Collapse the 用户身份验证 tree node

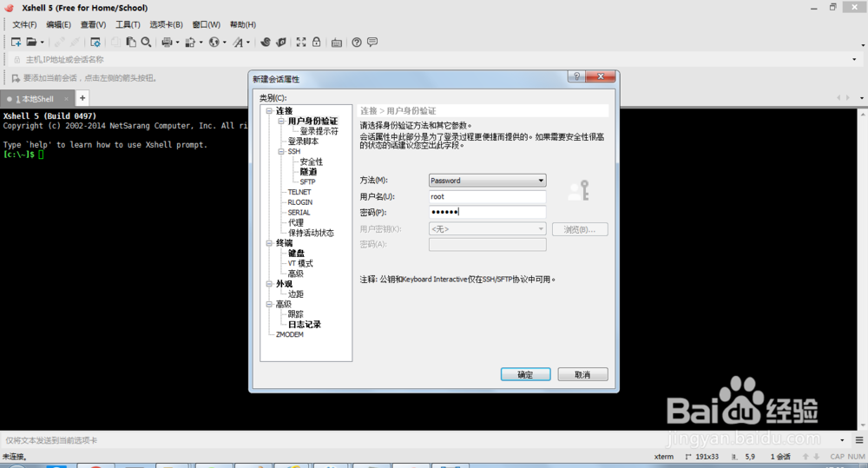[x=281, y=121]
